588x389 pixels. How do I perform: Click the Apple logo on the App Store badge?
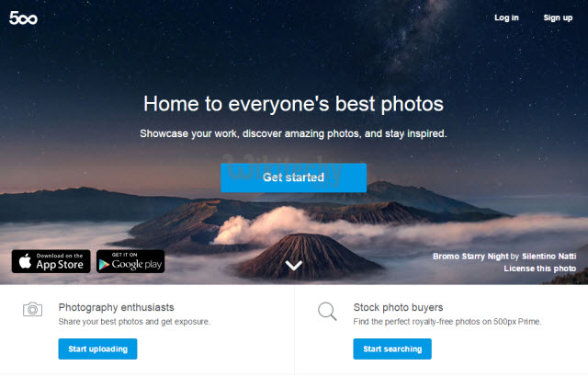tap(25, 261)
